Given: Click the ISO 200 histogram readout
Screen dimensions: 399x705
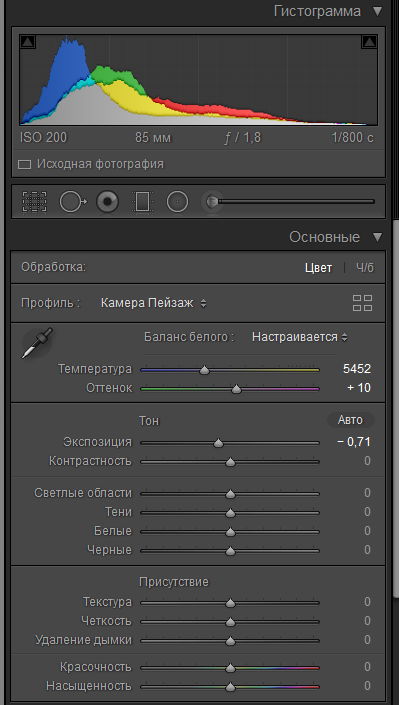Looking at the screenshot, I should tap(44, 138).
